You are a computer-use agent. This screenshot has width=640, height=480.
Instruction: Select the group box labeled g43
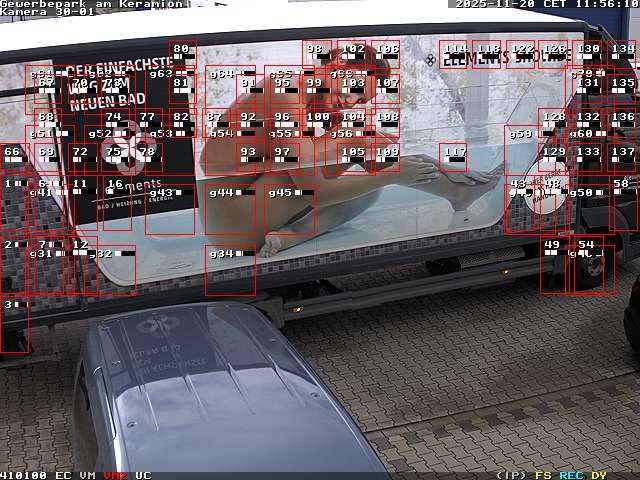pyautogui.click(x=170, y=208)
